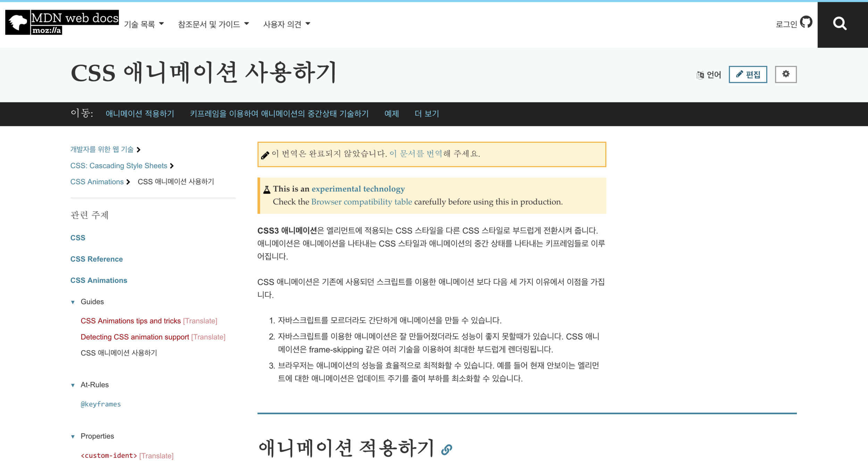Viewport: 868px width, 463px height.
Task: Click CSS Animations breadcrumb link
Action: coord(97,182)
